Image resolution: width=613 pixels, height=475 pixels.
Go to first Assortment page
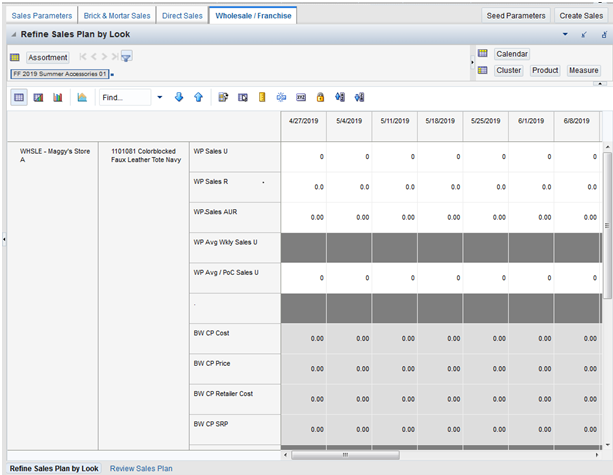point(83,57)
